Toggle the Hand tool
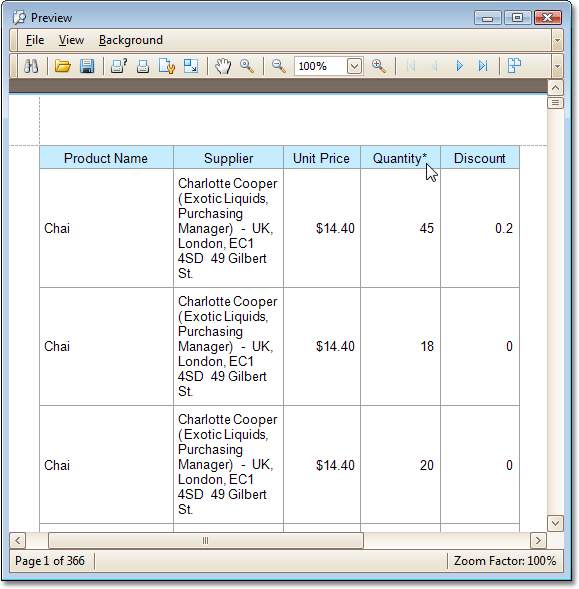The height and width of the screenshot is (589, 579). click(223, 66)
